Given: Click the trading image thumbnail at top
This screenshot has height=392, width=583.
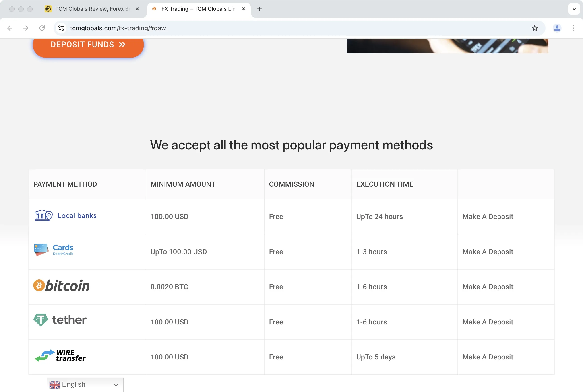Looking at the screenshot, I should tap(447, 46).
